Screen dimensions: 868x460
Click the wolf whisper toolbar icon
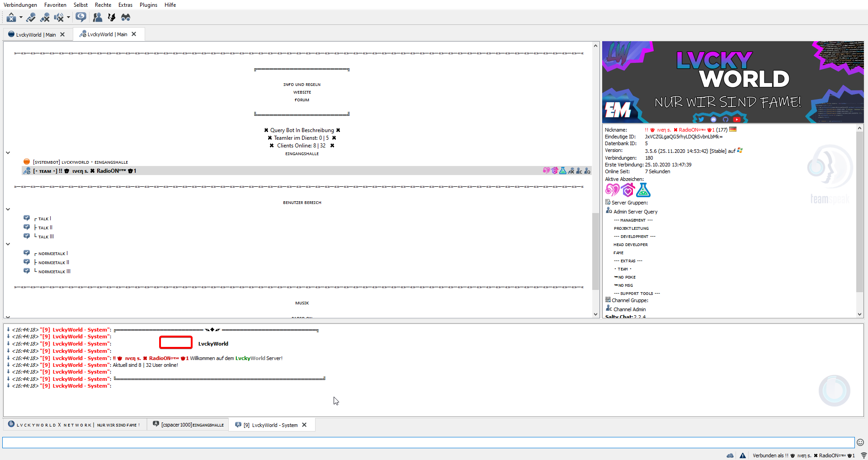pyautogui.click(x=112, y=17)
